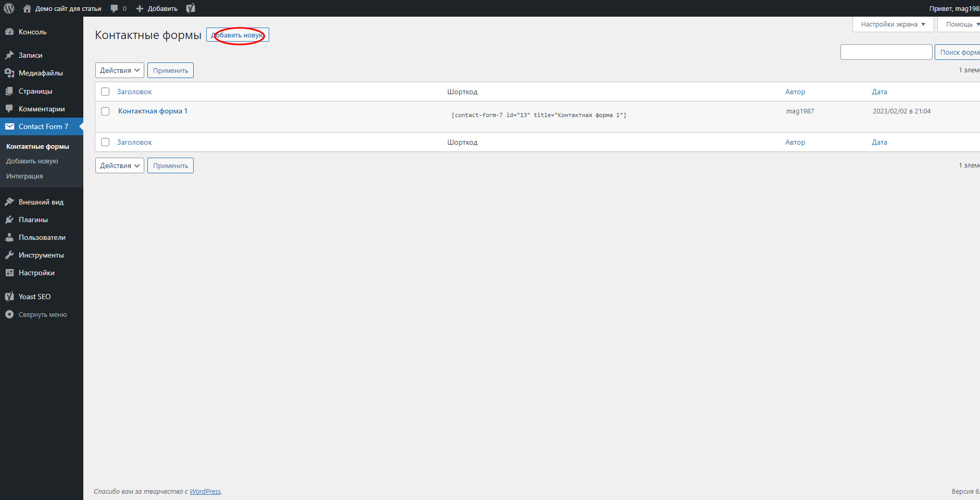
Task: Open the site home icon in admin bar
Action: coord(27,8)
